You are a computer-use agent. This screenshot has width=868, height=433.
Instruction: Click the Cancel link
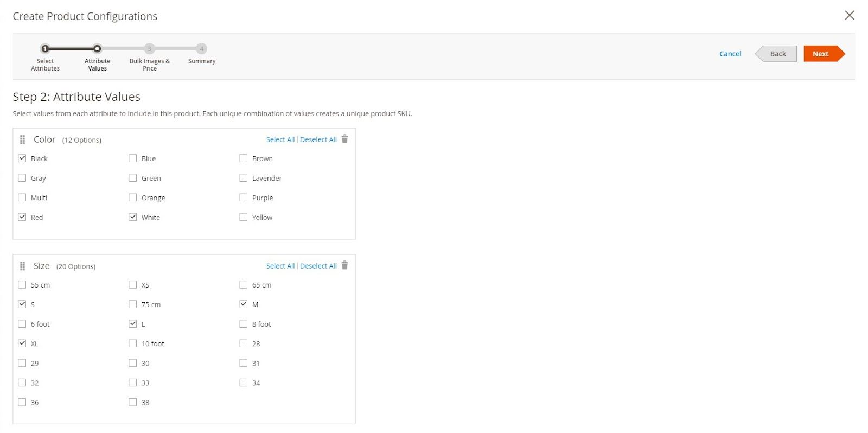coord(730,54)
